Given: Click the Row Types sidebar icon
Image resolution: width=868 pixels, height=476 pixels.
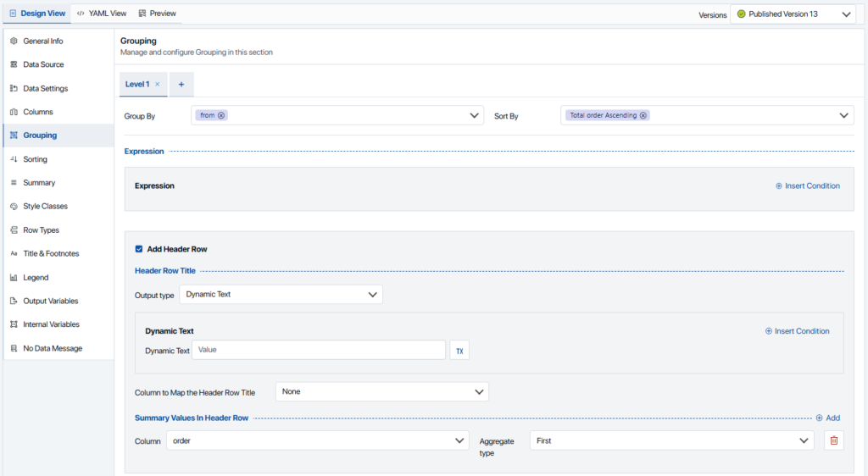Looking at the screenshot, I should tap(14, 230).
